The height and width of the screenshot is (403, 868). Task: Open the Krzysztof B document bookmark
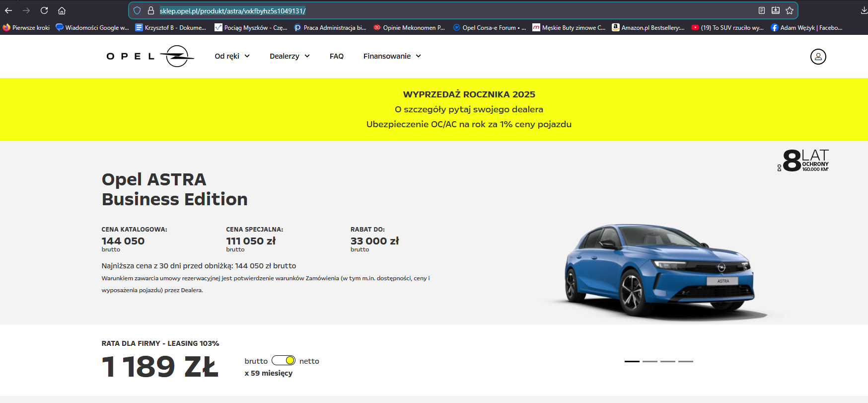(171, 28)
